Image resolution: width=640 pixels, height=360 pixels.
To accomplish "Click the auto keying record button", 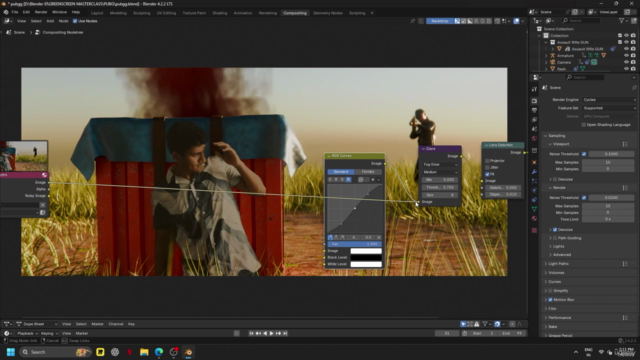I will coord(236,333).
